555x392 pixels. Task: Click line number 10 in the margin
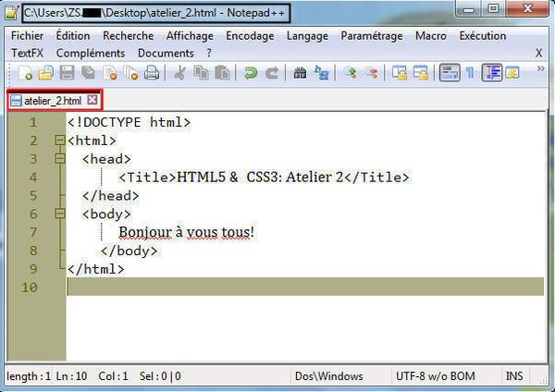click(x=30, y=288)
